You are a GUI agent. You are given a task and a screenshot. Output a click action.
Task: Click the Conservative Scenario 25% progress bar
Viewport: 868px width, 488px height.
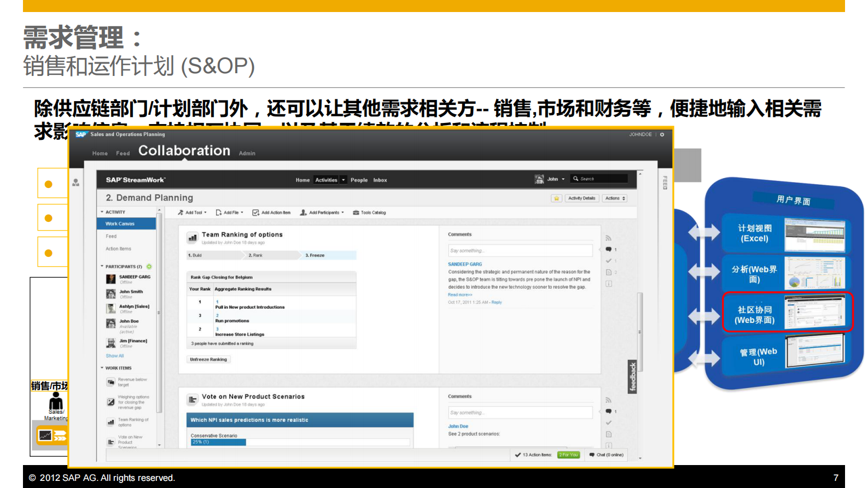tap(300, 442)
